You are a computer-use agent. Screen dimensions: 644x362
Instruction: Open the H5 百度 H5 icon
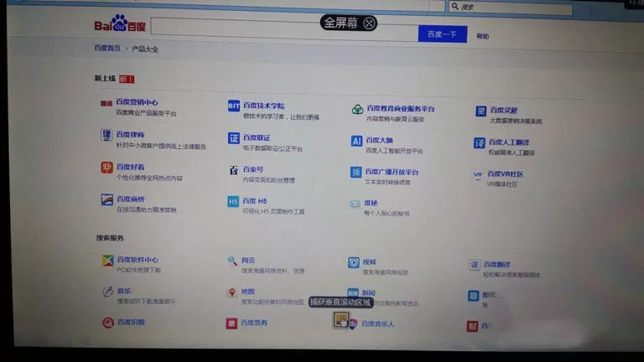(233, 201)
